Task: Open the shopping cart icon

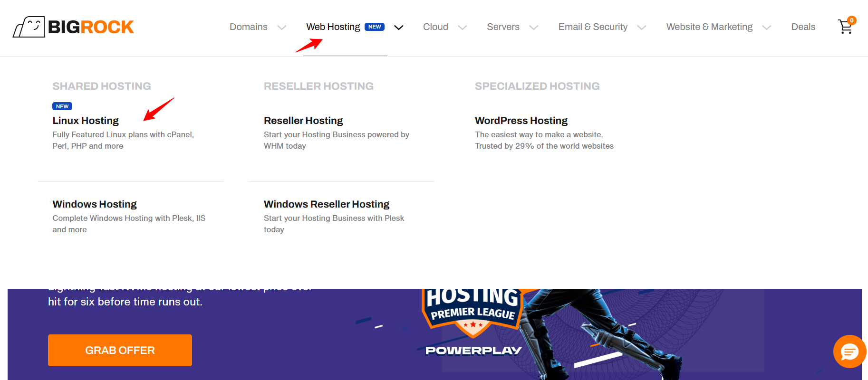Action: [x=846, y=26]
